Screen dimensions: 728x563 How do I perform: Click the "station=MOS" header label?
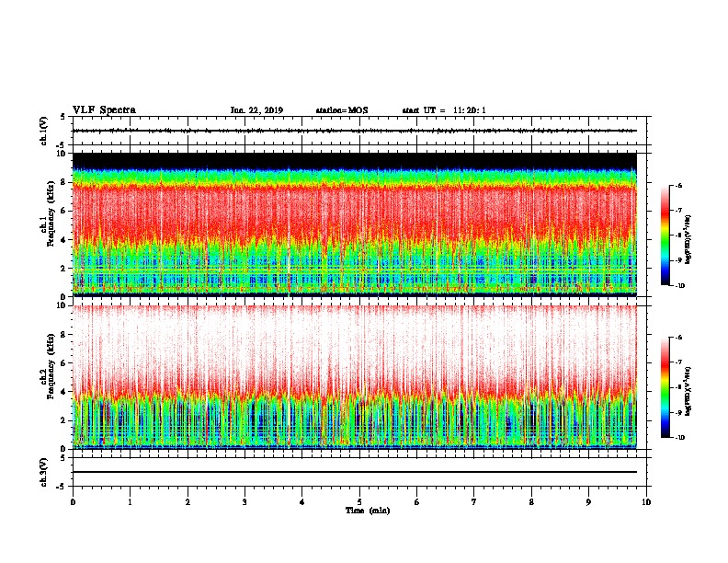click(342, 110)
